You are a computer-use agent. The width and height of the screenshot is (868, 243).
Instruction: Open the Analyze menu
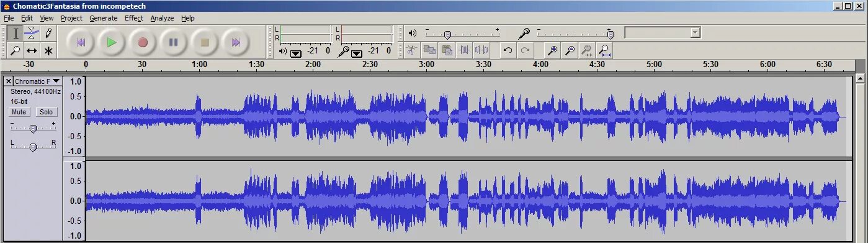click(162, 18)
